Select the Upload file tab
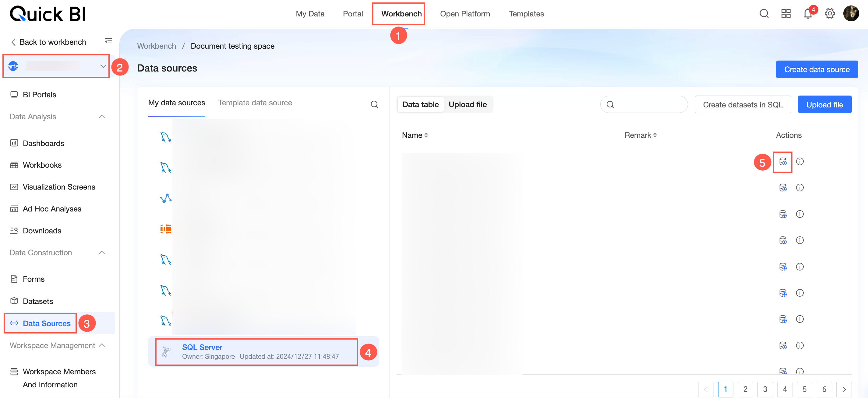Viewport: 868px width, 398px height. click(x=468, y=104)
